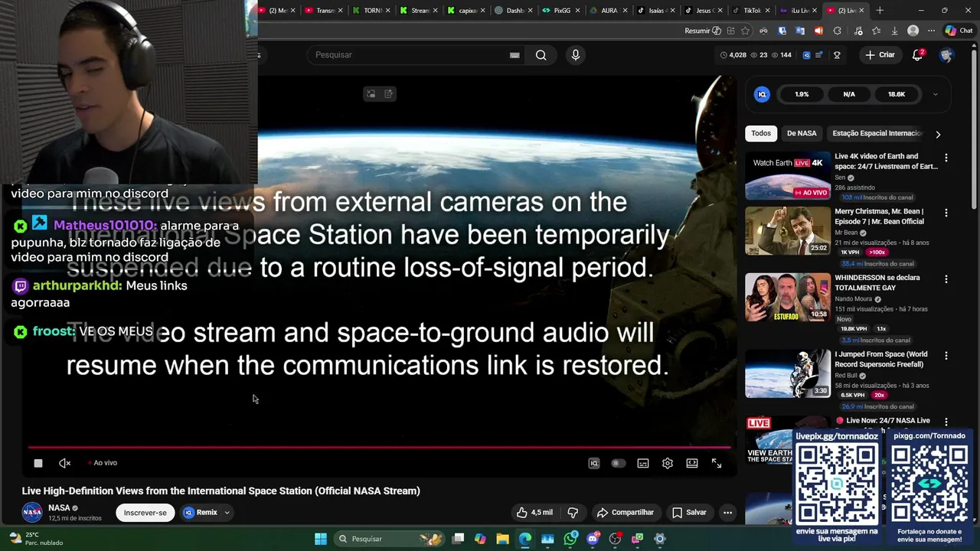The height and width of the screenshot is (551, 980).
Task: Stop the NASA live video
Action: coord(38,463)
